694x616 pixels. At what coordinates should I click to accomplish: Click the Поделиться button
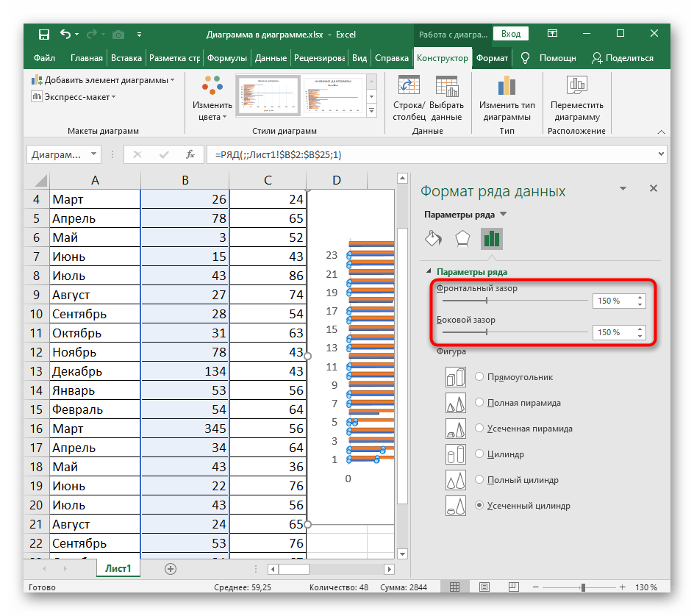pyautogui.click(x=622, y=58)
